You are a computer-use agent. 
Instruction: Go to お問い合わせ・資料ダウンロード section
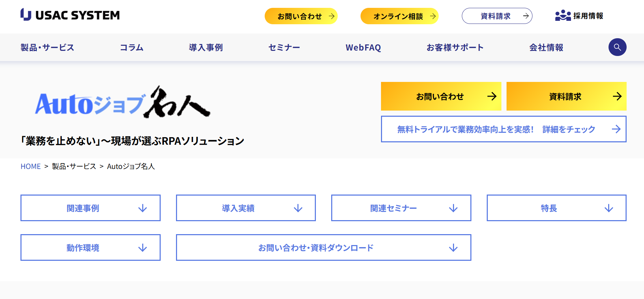tap(323, 247)
